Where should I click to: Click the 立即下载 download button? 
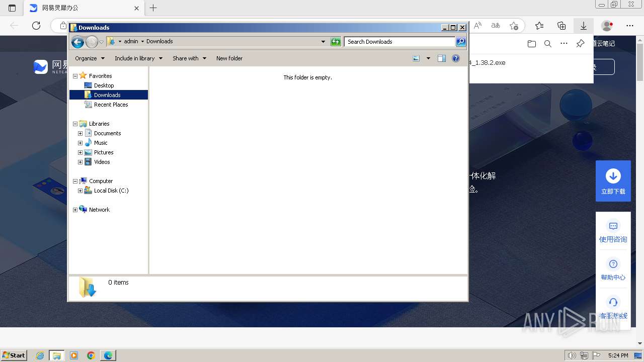613,181
